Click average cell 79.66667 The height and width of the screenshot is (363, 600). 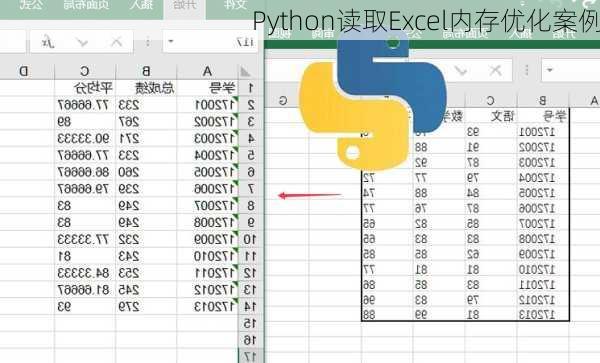[x=85, y=189]
